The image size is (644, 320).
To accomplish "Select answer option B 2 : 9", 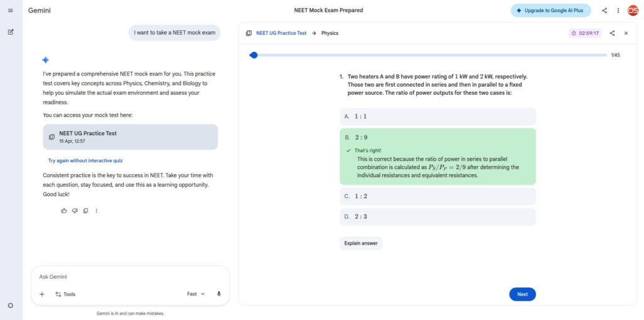I will pos(438,157).
